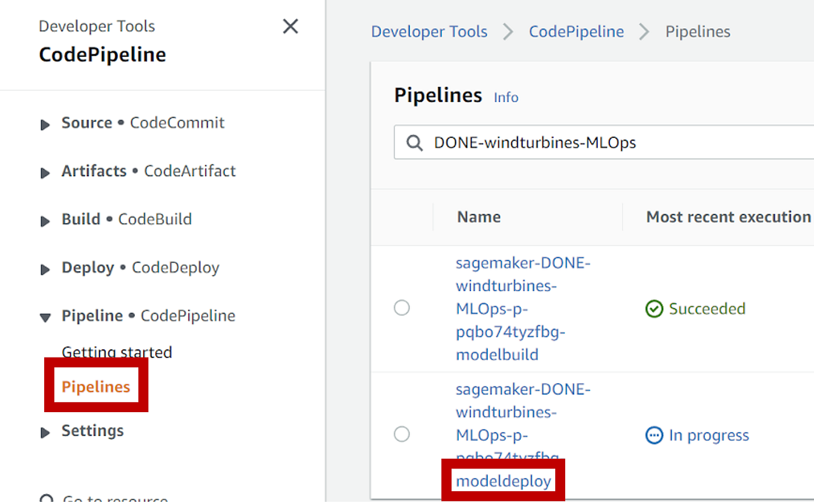Screen dimensions: 814x504
Task: Close the CodePipeline side navigation with the X icon
Action: pyautogui.click(x=290, y=27)
